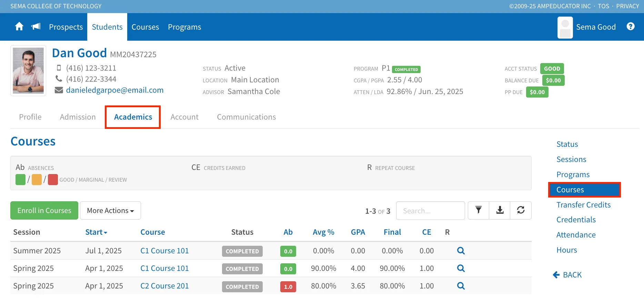The image size is (644, 304).
Task: Open the filter funnel icon
Action: (479, 210)
